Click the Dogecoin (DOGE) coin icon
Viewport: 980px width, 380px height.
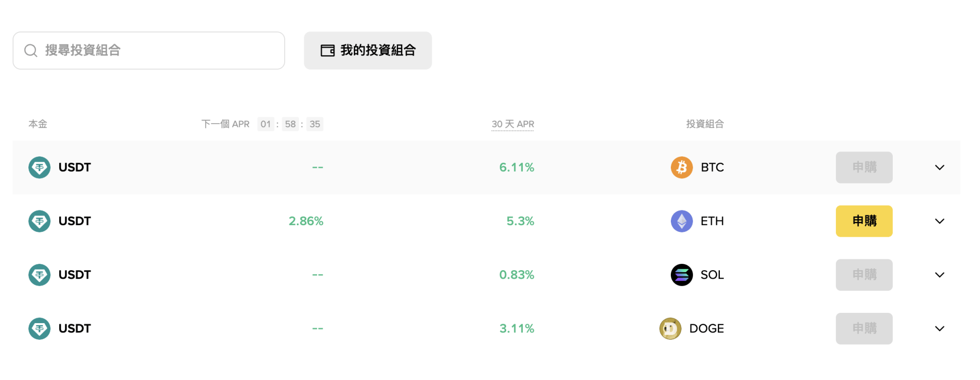[x=670, y=329]
